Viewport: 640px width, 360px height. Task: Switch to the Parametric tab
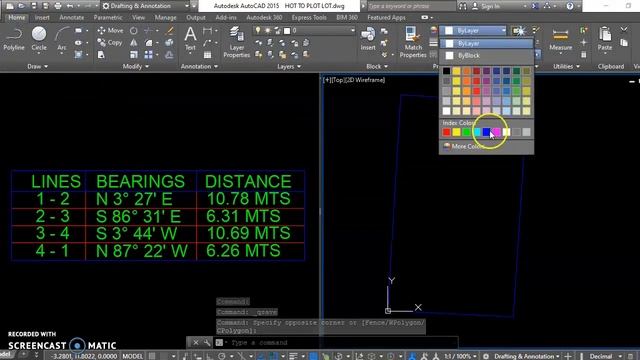108,18
